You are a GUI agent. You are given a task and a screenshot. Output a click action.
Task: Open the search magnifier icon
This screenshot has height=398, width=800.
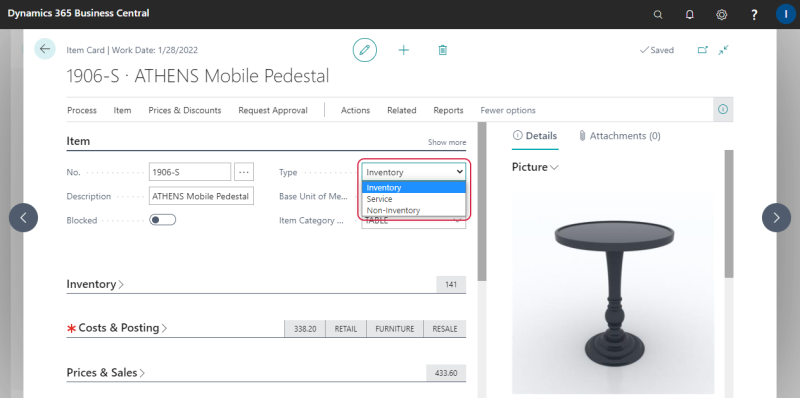[x=658, y=14]
